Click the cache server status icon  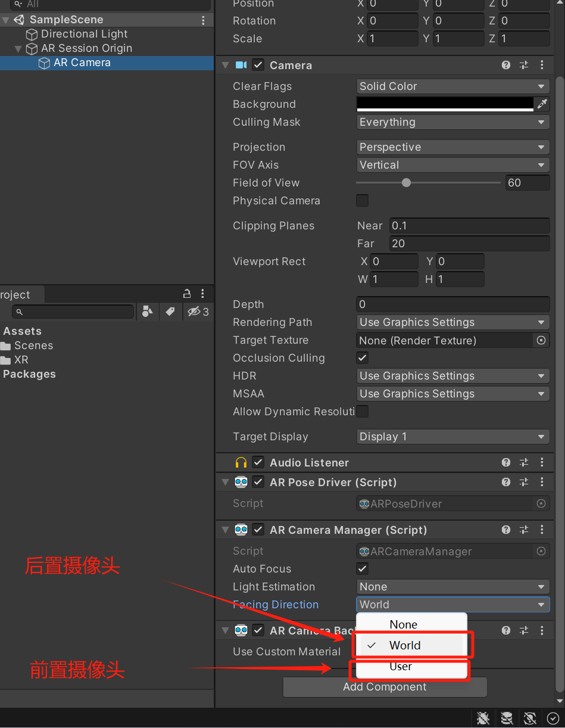pos(506,718)
